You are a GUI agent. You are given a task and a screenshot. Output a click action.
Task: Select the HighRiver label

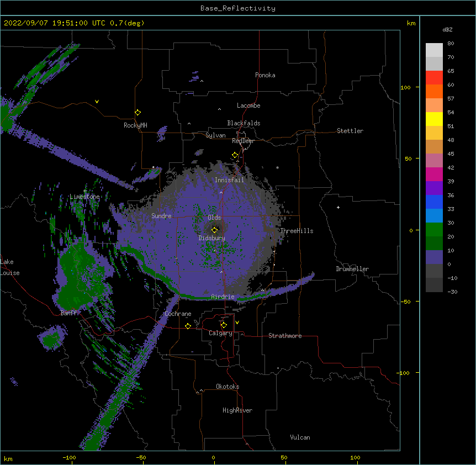pyautogui.click(x=237, y=410)
